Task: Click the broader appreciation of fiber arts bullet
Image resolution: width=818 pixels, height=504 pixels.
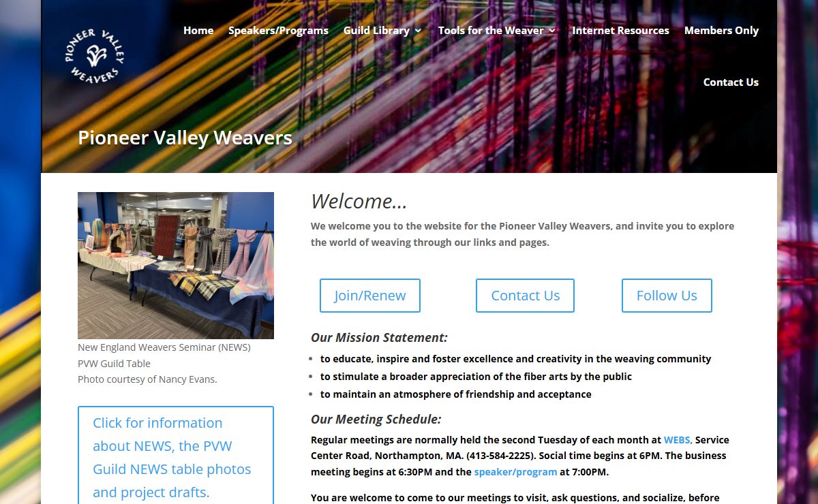Action: point(476,377)
